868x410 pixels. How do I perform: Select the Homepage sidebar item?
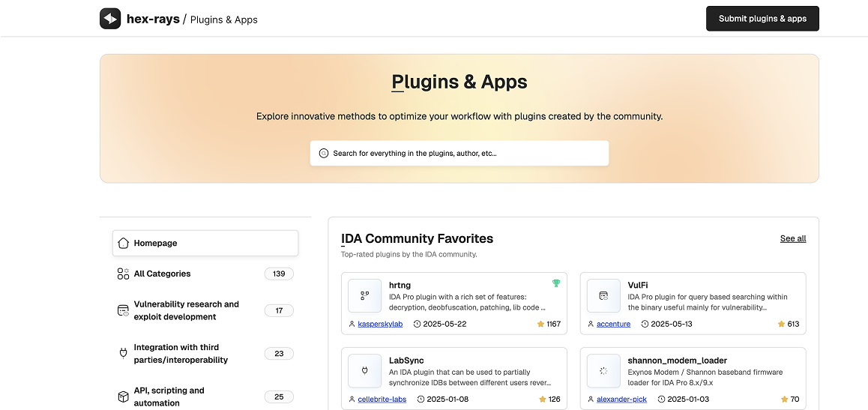pyautogui.click(x=205, y=243)
